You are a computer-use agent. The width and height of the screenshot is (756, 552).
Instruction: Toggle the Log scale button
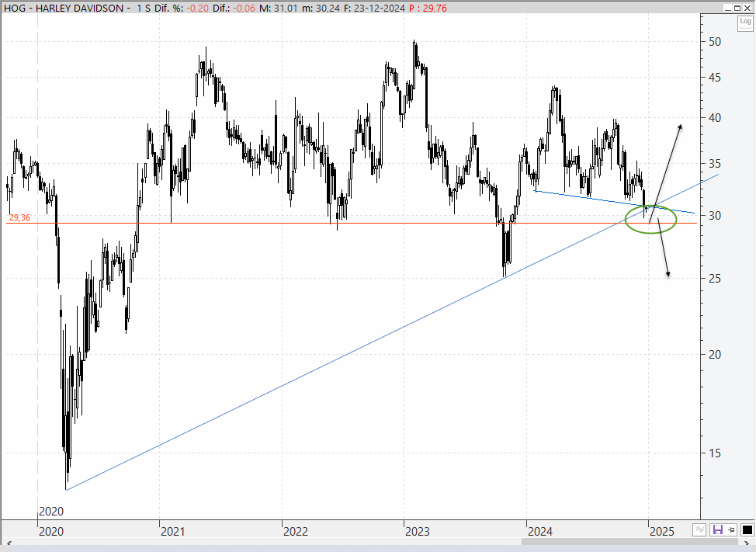[745, 23]
